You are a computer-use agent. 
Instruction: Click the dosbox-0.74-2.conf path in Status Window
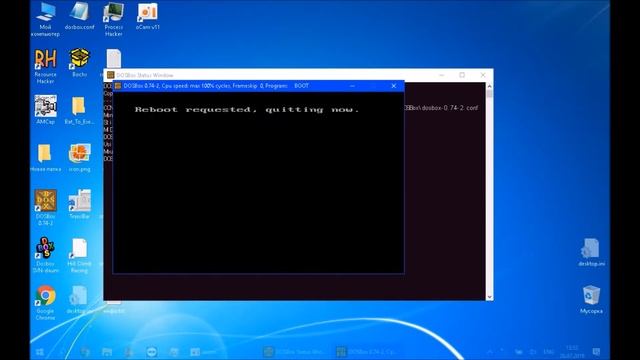click(441, 108)
